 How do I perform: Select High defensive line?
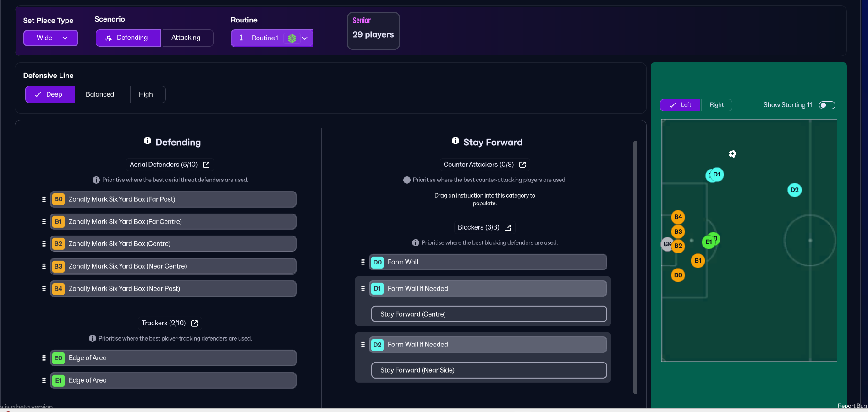[148, 94]
